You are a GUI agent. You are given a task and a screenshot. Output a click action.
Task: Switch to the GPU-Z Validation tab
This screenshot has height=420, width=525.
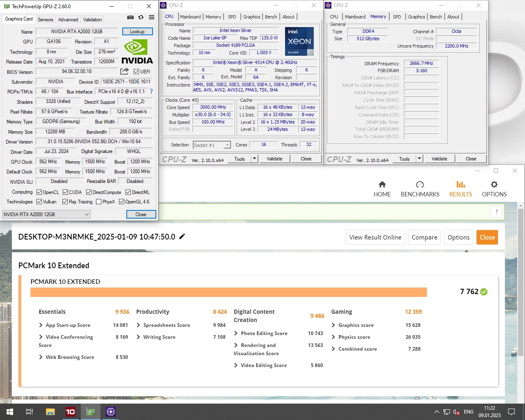click(92, 19)
